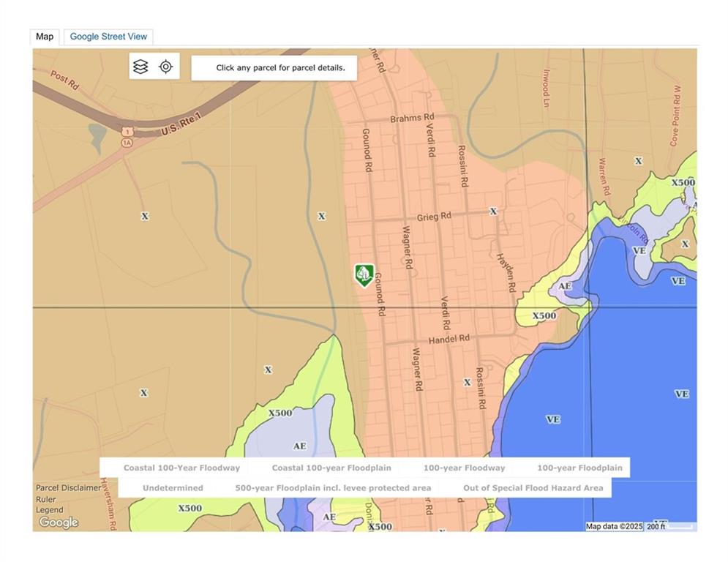This screenshot has height=562, width=728.
Task: Switch to the Google Street View tab
Action: [x=108, y=37]
